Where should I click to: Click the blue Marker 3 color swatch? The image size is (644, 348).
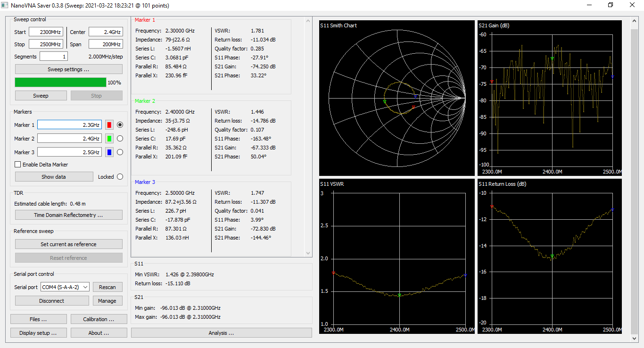tap(109, 152)
